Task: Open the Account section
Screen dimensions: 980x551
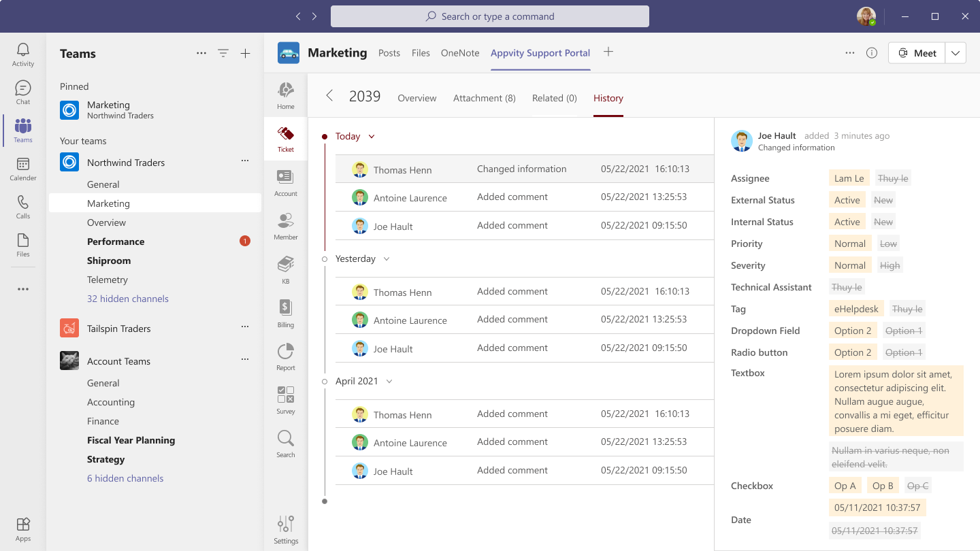Action: [x=285, y=182]
